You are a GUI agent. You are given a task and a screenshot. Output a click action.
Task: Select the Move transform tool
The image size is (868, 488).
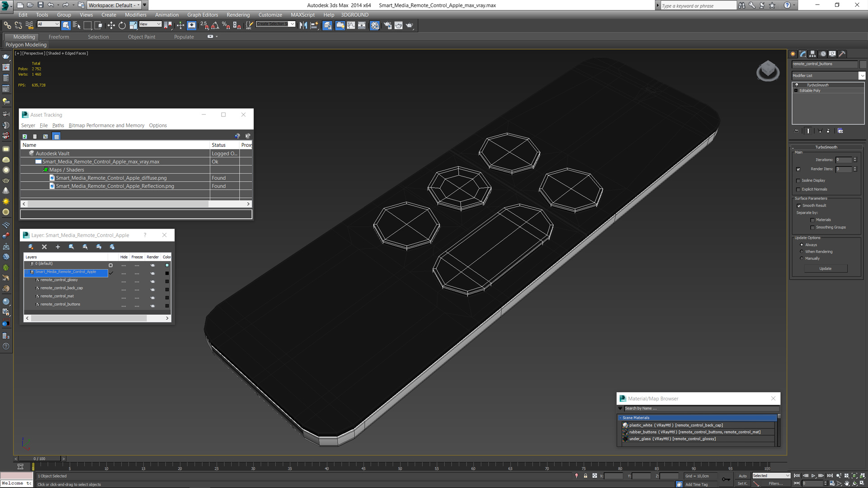[x=111, y=26]
